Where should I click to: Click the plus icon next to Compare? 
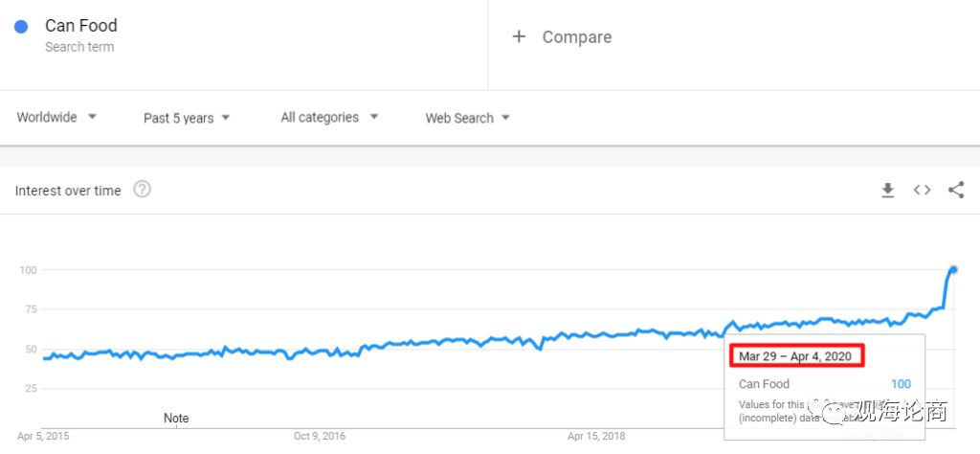click(x=519, y=36)
